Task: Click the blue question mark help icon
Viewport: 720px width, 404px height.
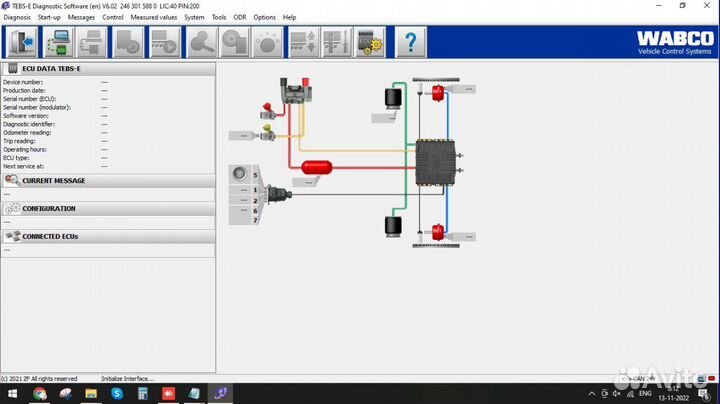Action: point(411,42)
